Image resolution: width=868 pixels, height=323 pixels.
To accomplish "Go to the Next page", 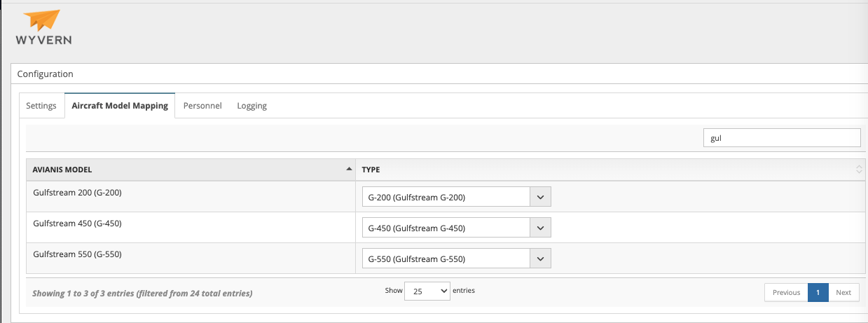I will 843,293.
